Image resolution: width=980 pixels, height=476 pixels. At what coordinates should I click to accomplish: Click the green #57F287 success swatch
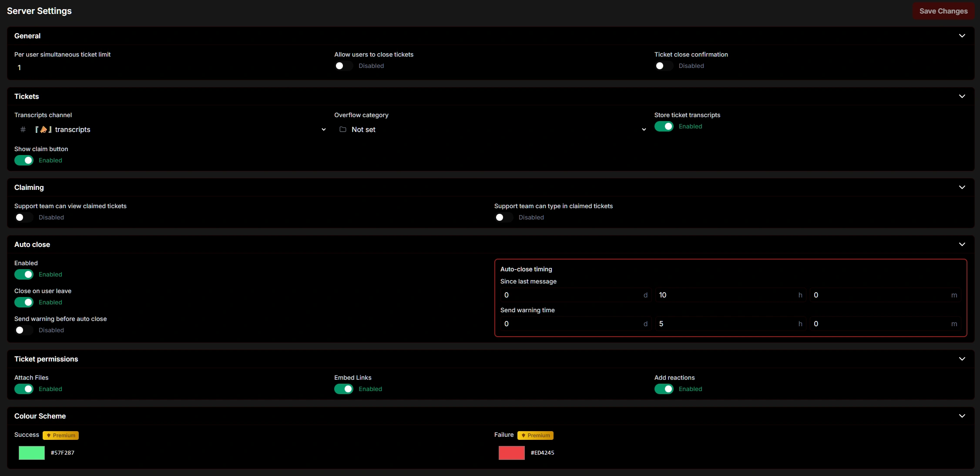[31, 453]
